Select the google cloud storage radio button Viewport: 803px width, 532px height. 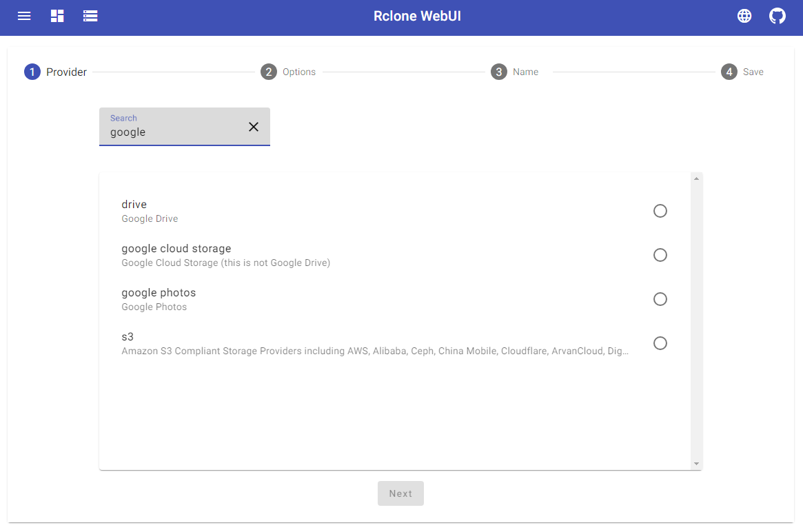click(x=660, y=255)
